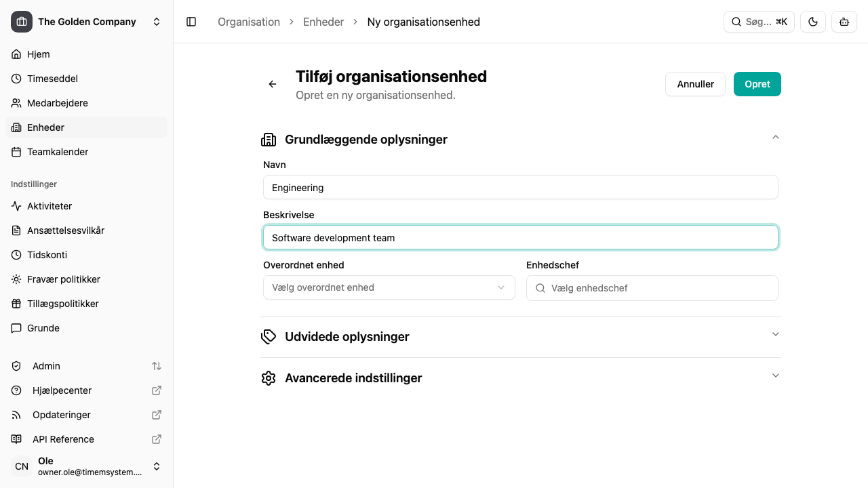Switch to dark mode with the moon icon
Screen dimensions: 868x488
[812, 22]
